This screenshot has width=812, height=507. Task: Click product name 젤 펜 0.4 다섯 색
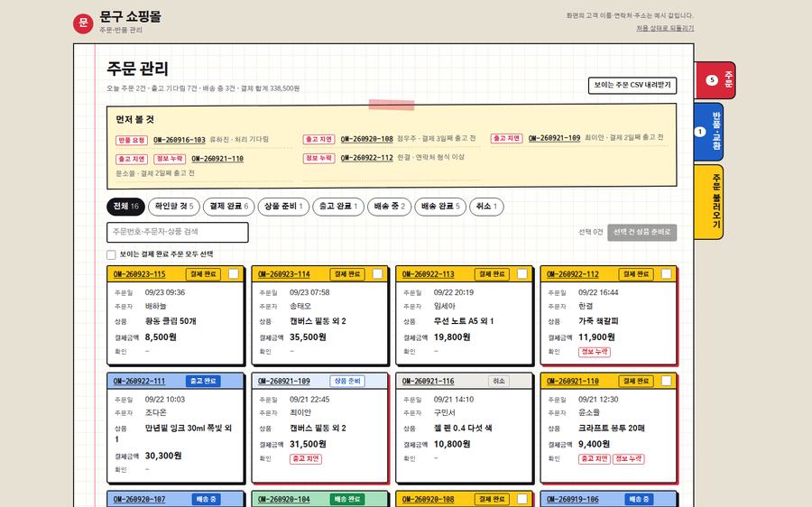pos(463,429)
